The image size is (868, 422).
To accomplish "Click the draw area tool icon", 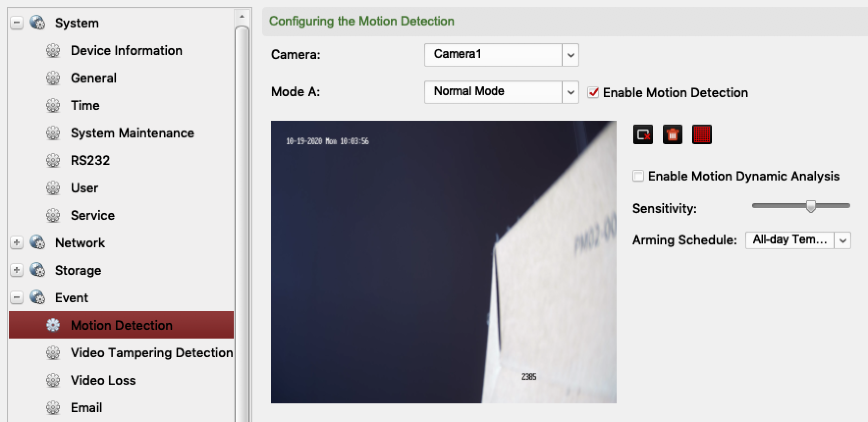I will point(643,134).
